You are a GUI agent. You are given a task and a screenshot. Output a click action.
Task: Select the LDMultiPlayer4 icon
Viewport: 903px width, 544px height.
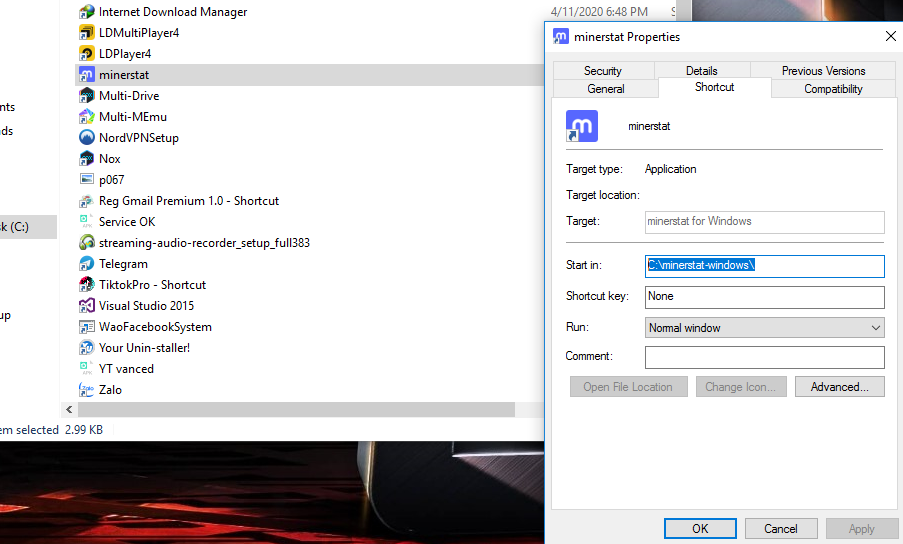tap(87, 33)
